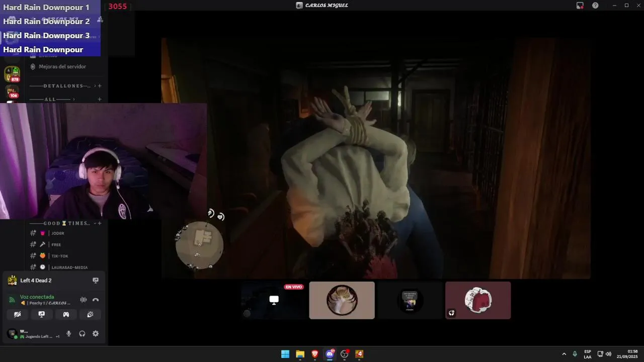
Task: Open server with 878 notification badge
Action: [12, 74]
